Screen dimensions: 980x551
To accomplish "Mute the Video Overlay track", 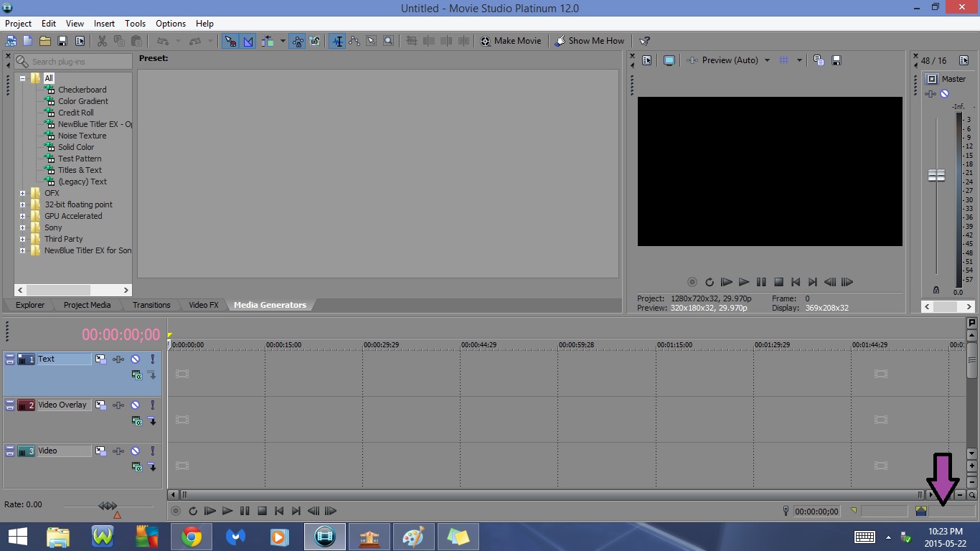I will point(135,405).
